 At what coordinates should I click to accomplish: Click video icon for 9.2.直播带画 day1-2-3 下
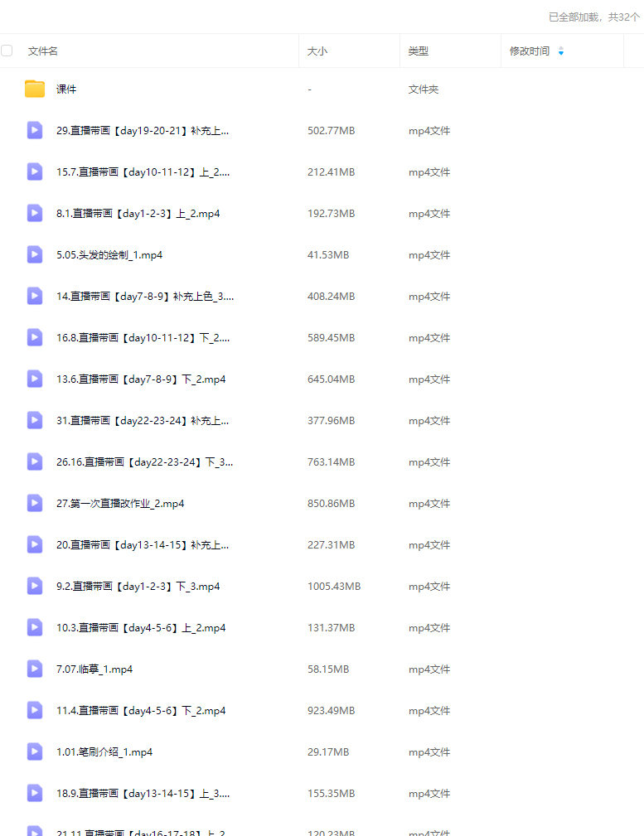[35, 586]
